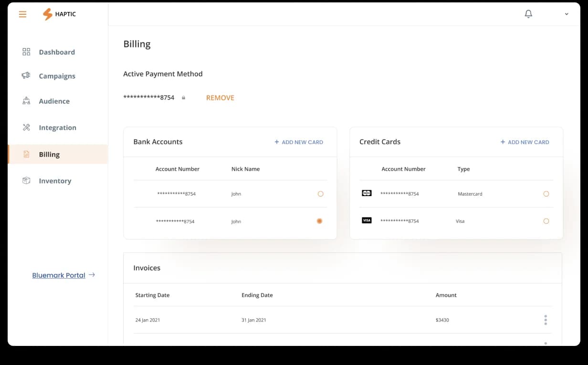Click the Mastercard type label
This screenshot has width=588, height=365.
point(470,194)
